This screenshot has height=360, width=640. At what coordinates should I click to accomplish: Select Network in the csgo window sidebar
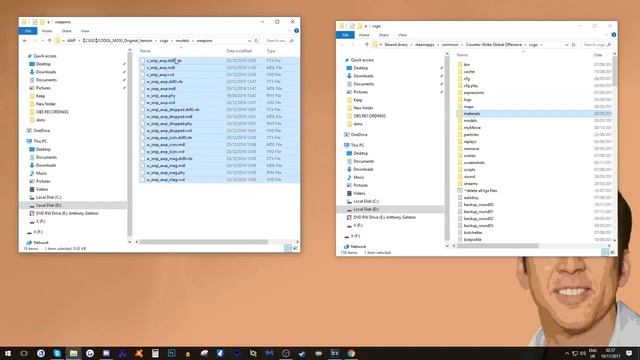point(358,247)
